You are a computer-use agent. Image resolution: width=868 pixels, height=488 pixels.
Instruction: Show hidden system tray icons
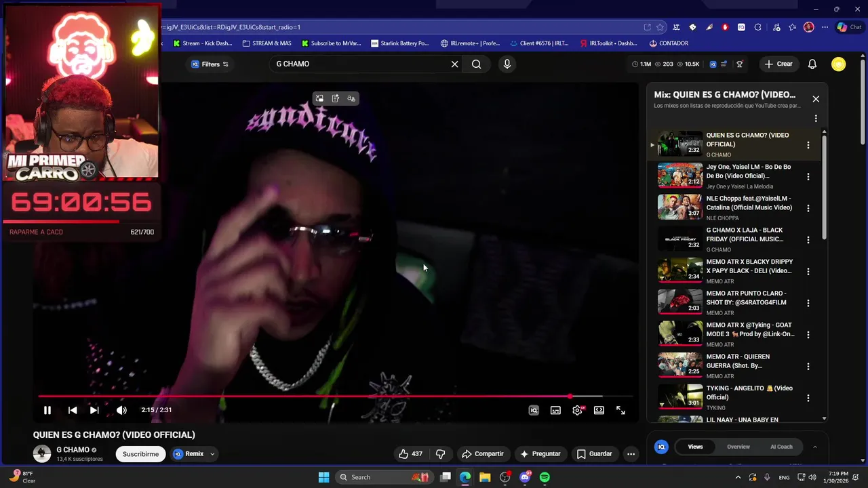(x=738, y=477)
